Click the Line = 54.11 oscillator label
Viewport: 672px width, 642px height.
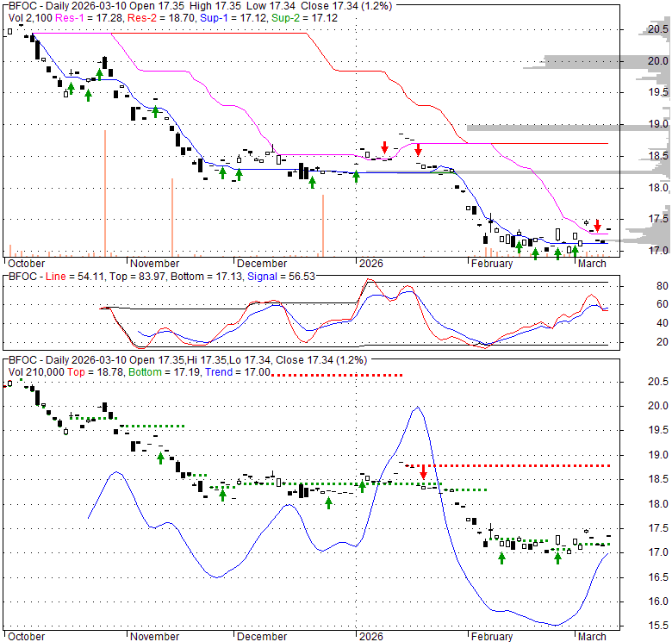[x=72, y=276]
